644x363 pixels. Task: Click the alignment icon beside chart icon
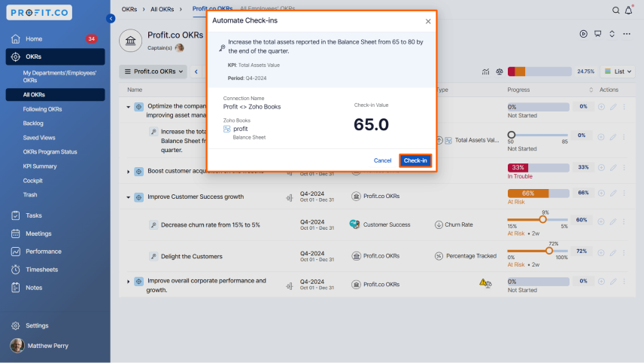pos(500,72)
